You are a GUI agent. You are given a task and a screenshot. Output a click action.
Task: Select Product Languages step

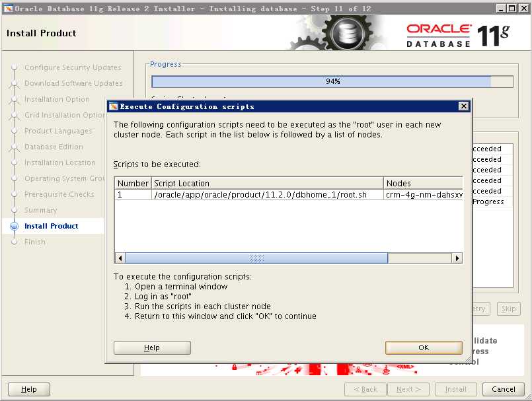pyautogui.click(x=58, y=131)
